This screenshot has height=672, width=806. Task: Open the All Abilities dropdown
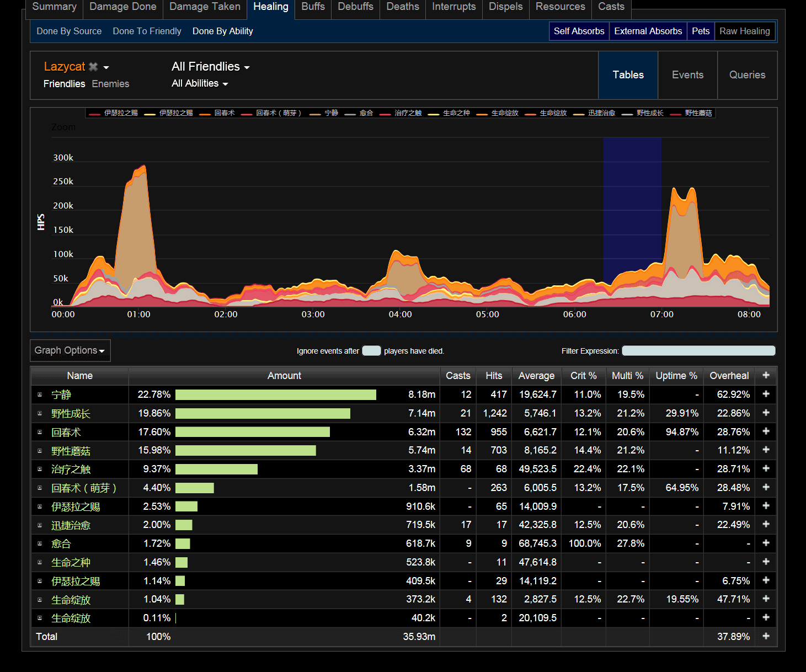click(200, 84)
